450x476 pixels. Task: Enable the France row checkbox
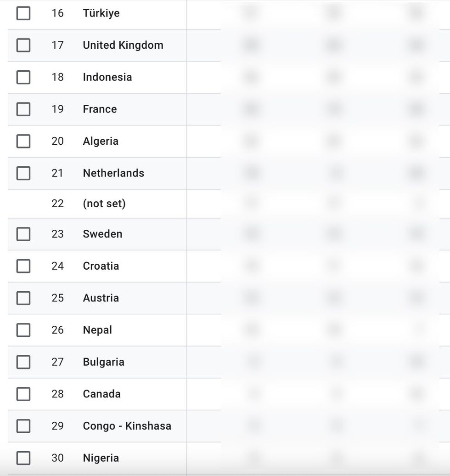[x=23, y=109]
